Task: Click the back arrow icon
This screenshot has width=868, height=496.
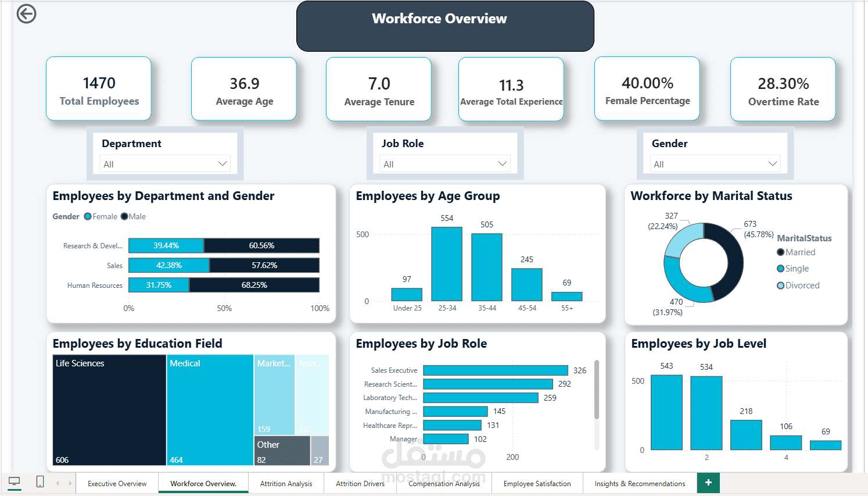Action: [x=26, y=13]
